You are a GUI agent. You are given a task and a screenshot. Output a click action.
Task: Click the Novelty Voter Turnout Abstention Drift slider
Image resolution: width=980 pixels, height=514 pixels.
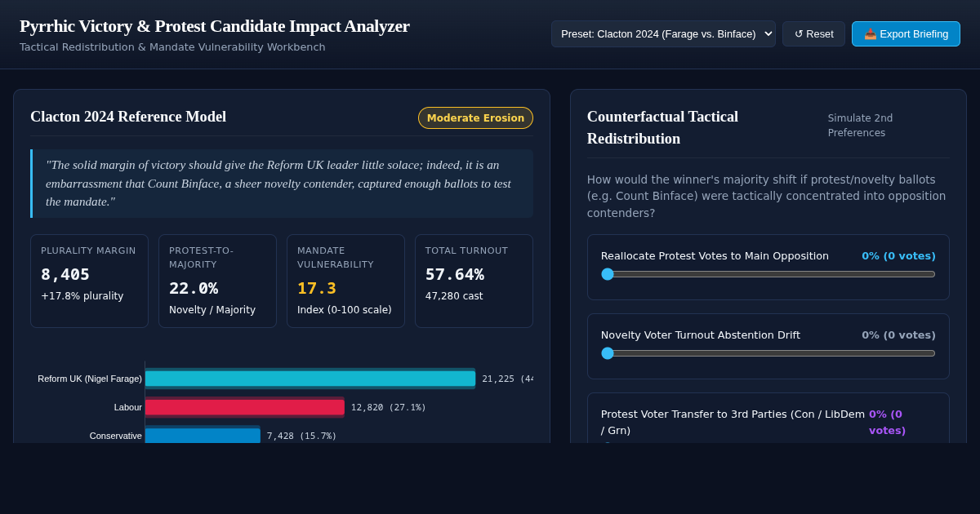(x=768, y=353)
